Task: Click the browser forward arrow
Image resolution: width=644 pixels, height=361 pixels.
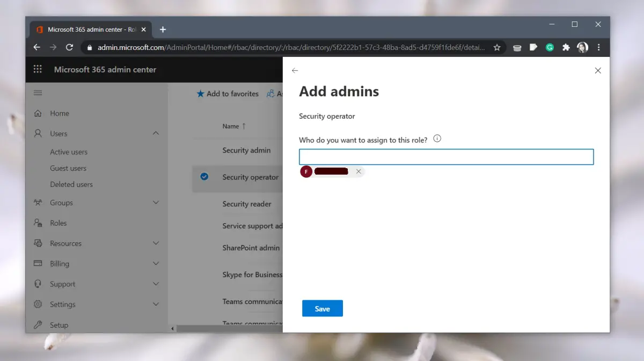Action: [x=53, y=47]
